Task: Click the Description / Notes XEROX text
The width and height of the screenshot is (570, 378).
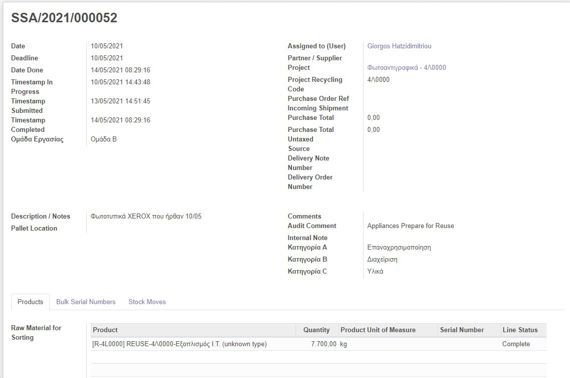Action: [146, 216]
